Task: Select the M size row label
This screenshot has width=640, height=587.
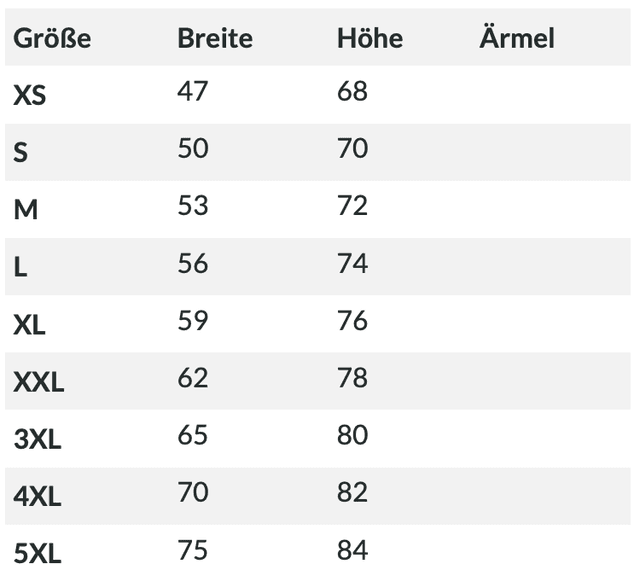Action: point(26,210)
